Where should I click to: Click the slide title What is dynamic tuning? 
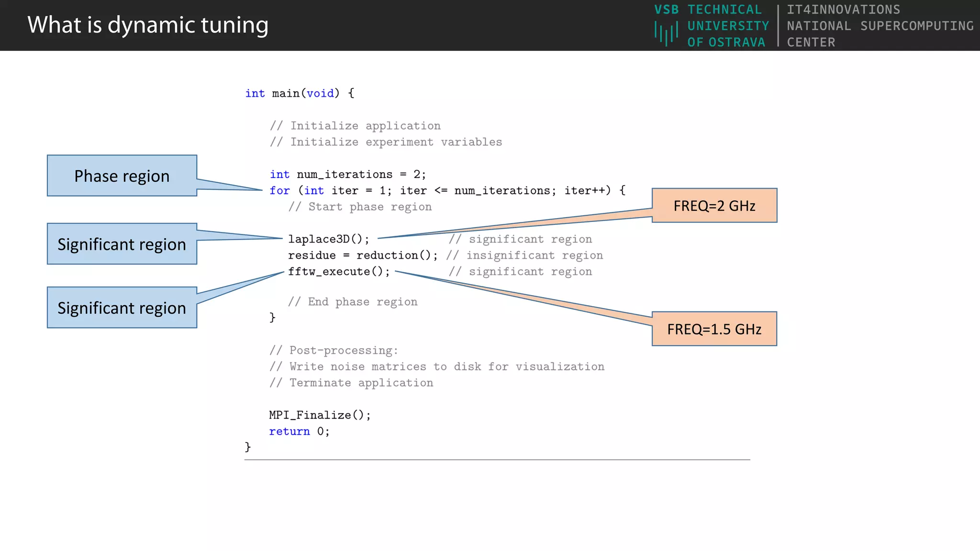(148, 25)
